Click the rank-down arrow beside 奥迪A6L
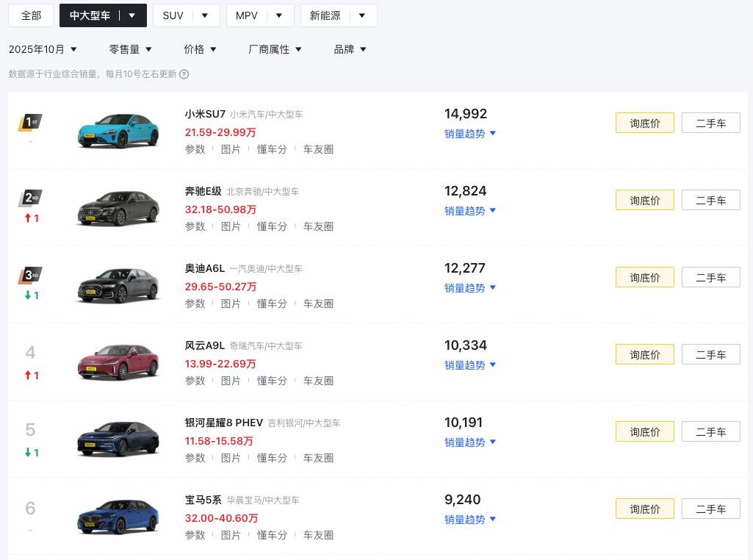Screen dimensions: 753x560 click(x=32, y=295)
